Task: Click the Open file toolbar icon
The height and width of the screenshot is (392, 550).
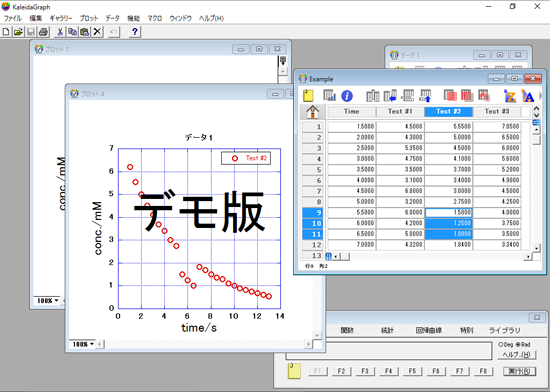Action: (18, 32)
